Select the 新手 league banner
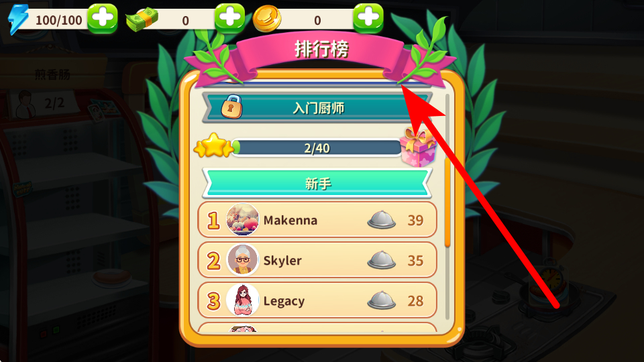644x362 pixels. coord(317,183)
